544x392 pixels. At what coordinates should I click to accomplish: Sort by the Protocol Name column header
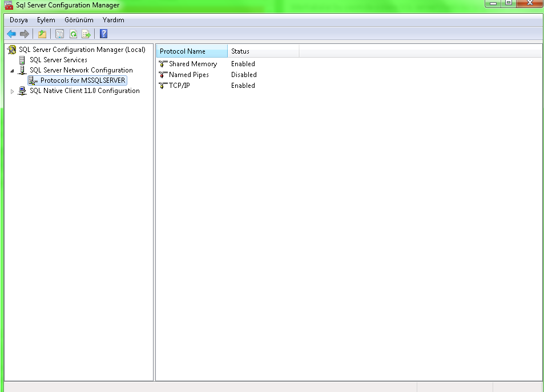pos(192,51)
